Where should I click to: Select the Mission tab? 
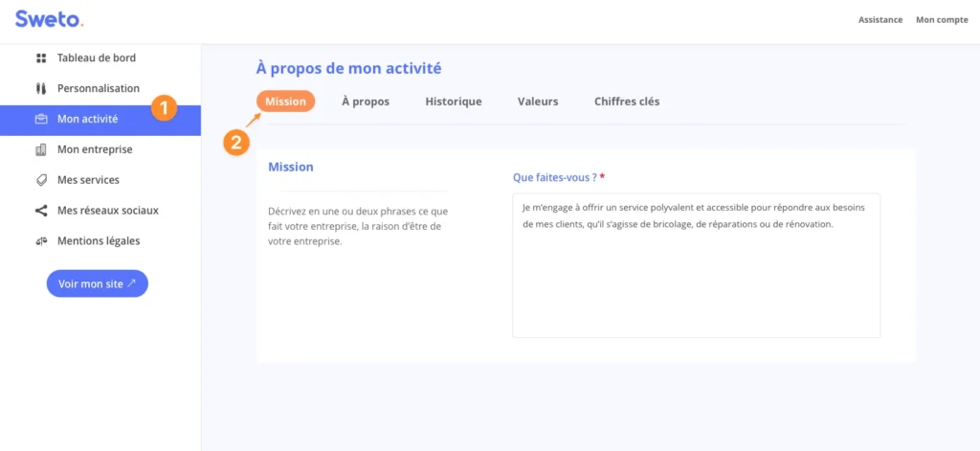pos(285,101)
